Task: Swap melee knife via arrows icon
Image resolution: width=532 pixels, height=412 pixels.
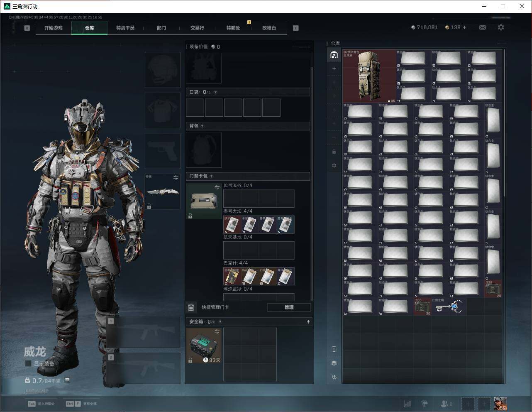Action: 176,178
